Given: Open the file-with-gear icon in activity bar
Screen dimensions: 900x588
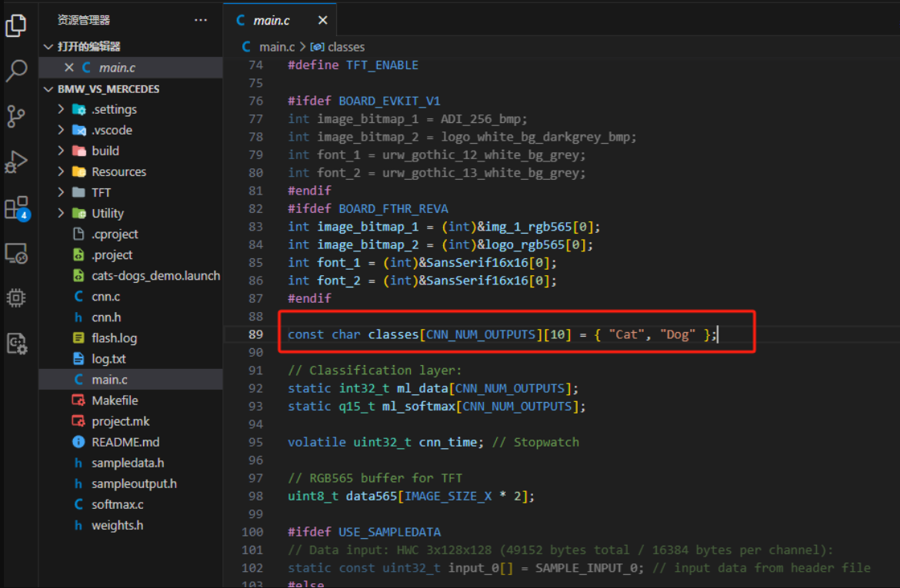Looking at the screenshot, I should click(x=16, y=344).
